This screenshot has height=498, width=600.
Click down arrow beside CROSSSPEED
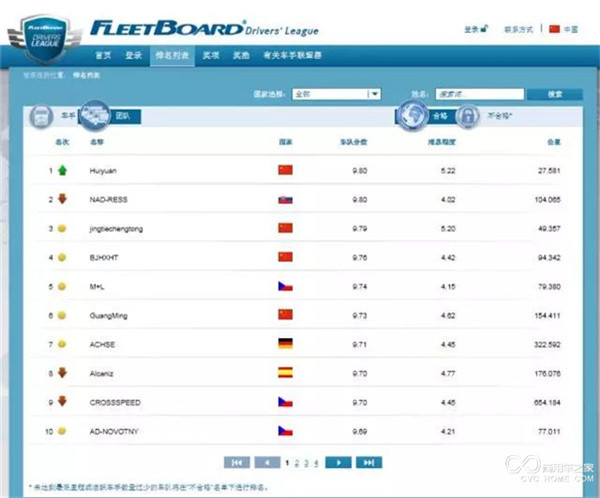point(62,401)
